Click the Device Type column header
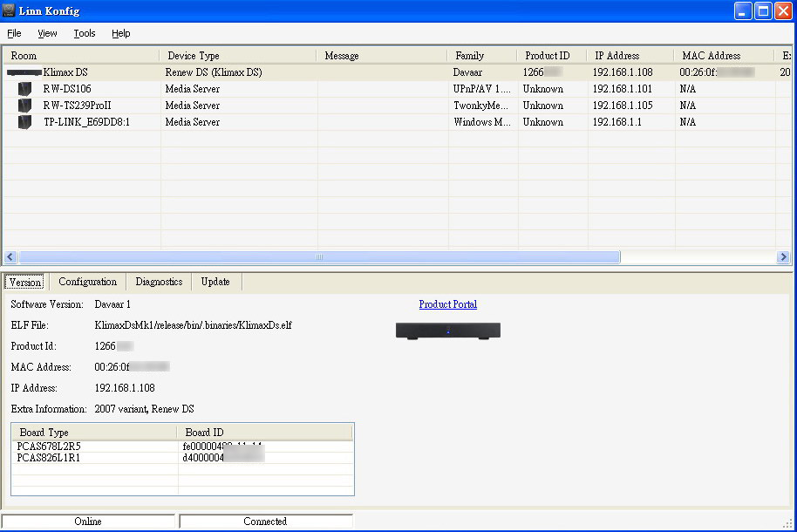797x532 pixels. (237, 56)
